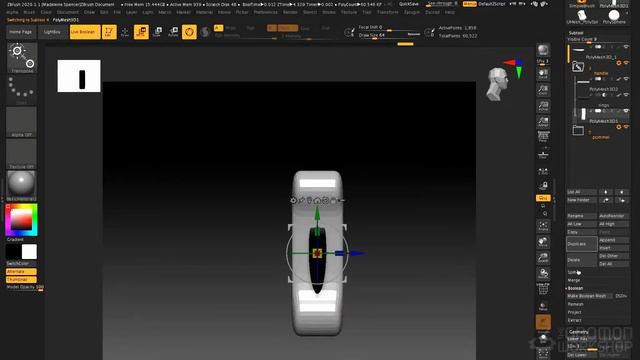Collapse the Boolean section

575,288
